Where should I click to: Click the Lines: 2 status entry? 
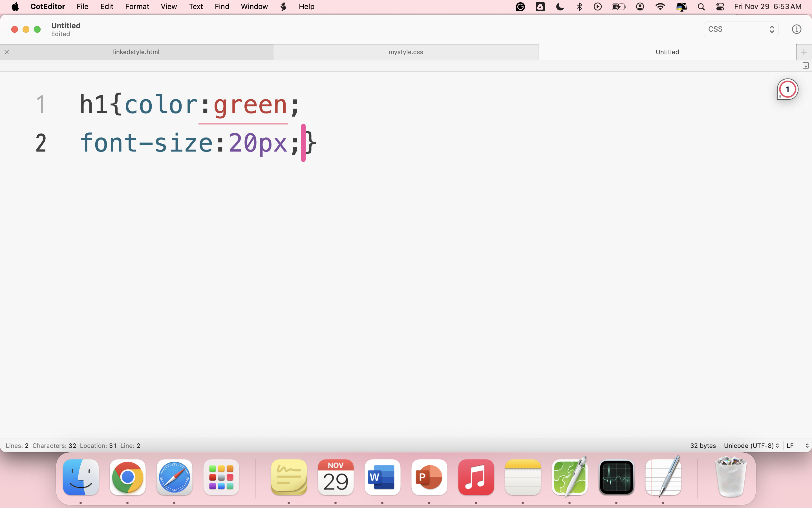17,446
